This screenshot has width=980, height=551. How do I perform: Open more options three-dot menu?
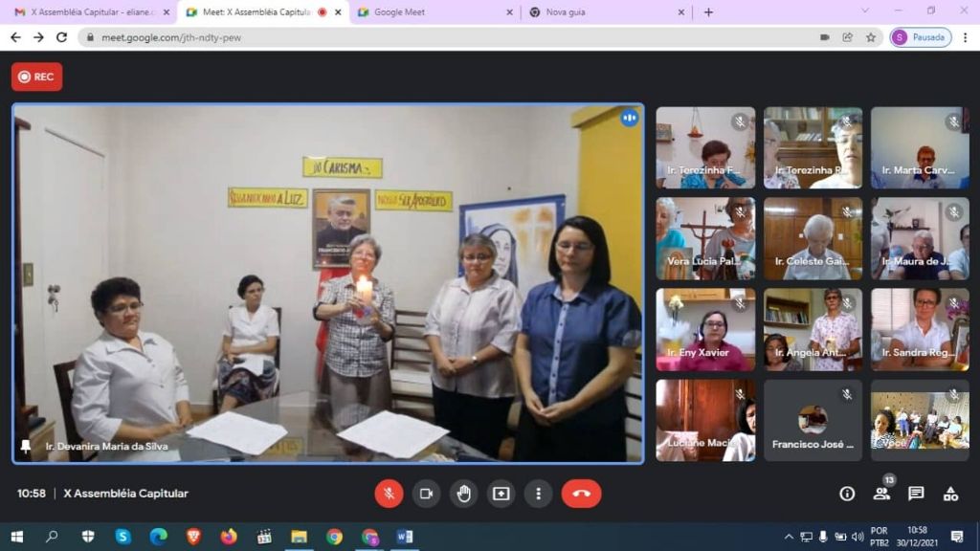tap(538, 494)
